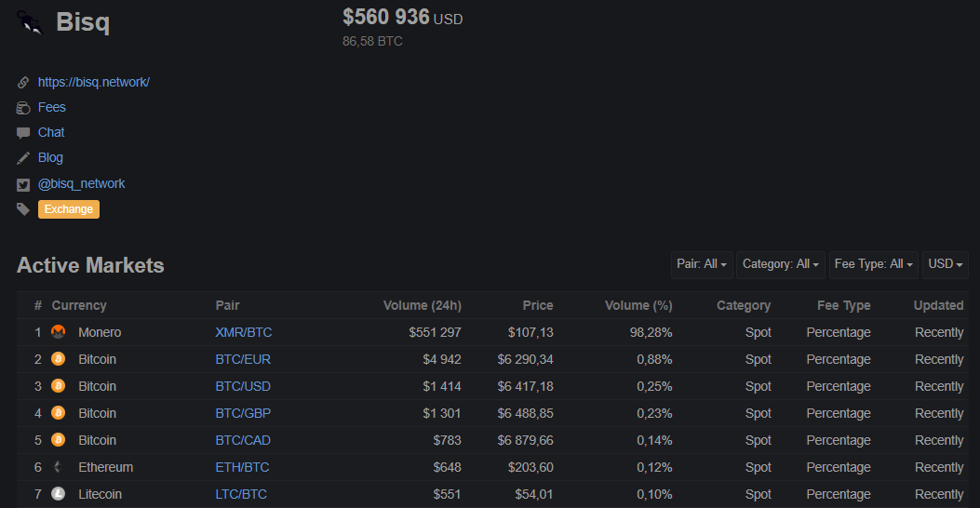Open the BTC/EUR pair link
The width and height of the screenshot is (980, 508).
pyautogui.click(x=243, y=359)
